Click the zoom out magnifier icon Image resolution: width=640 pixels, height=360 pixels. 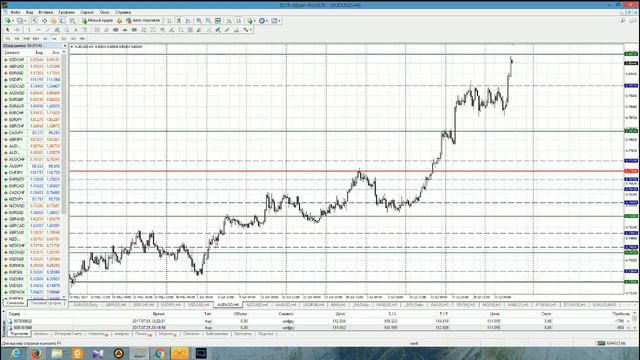tap(208, 20)
